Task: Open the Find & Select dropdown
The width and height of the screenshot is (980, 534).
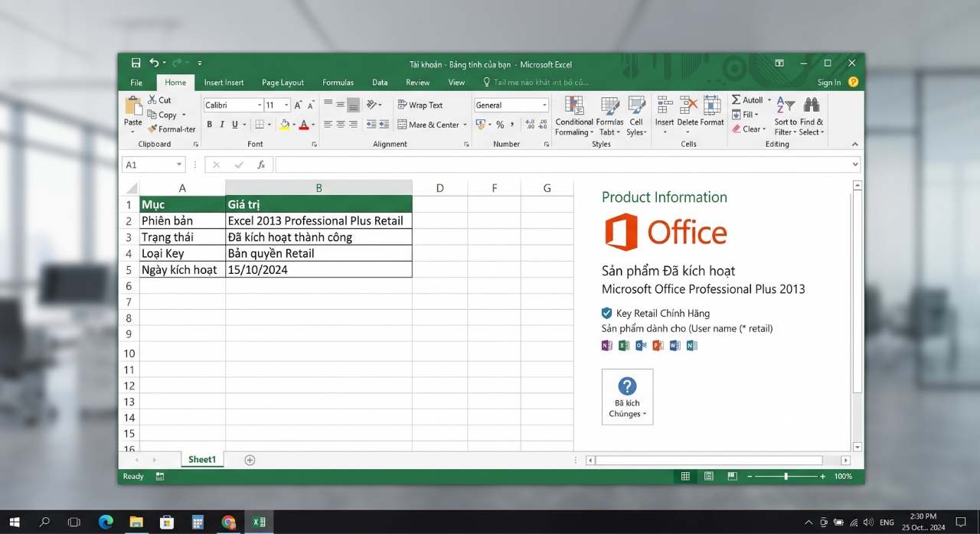Action: pyautogui.click(x=811, y=116)
